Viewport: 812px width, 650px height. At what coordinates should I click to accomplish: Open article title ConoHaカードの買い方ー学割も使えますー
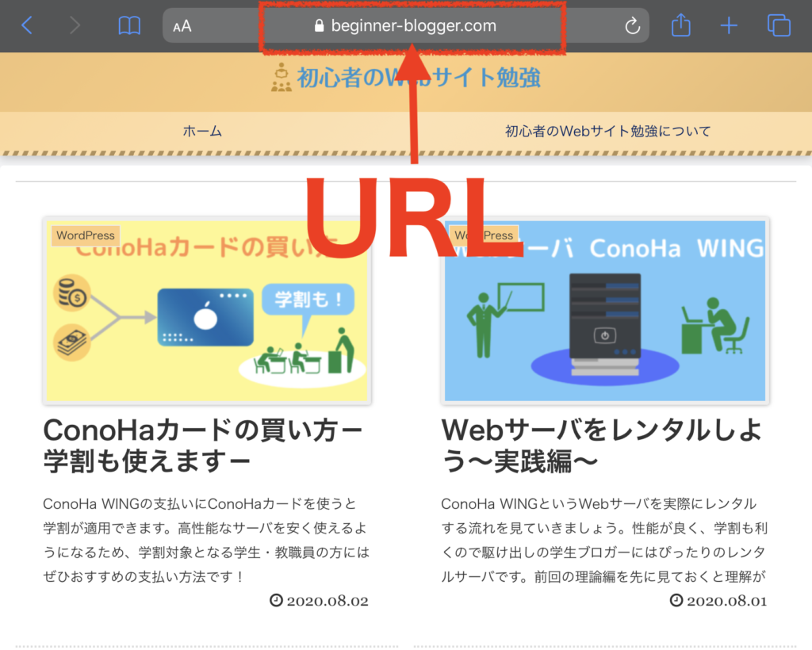click(203, 444)
